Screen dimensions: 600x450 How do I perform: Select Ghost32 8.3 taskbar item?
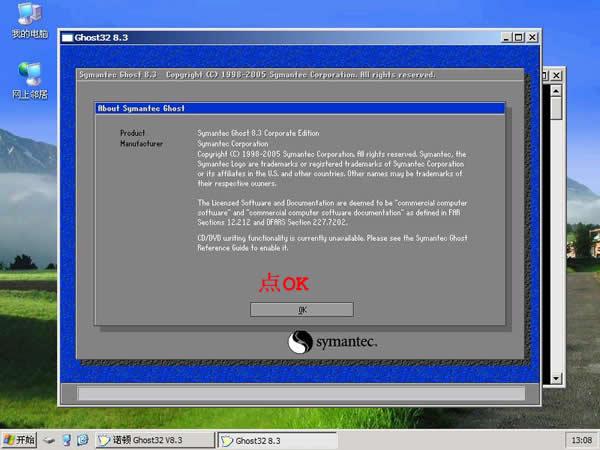click(277, 440)
